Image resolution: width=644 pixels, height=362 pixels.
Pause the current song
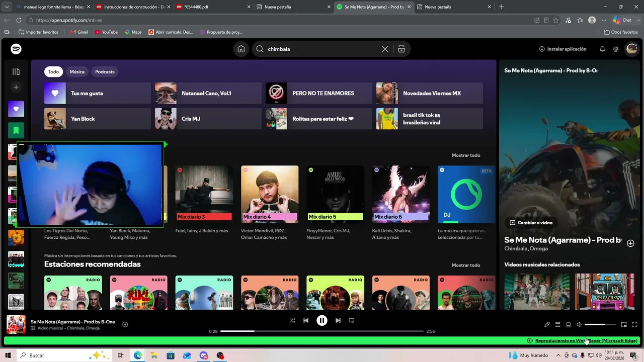click(x=322, y=320)
